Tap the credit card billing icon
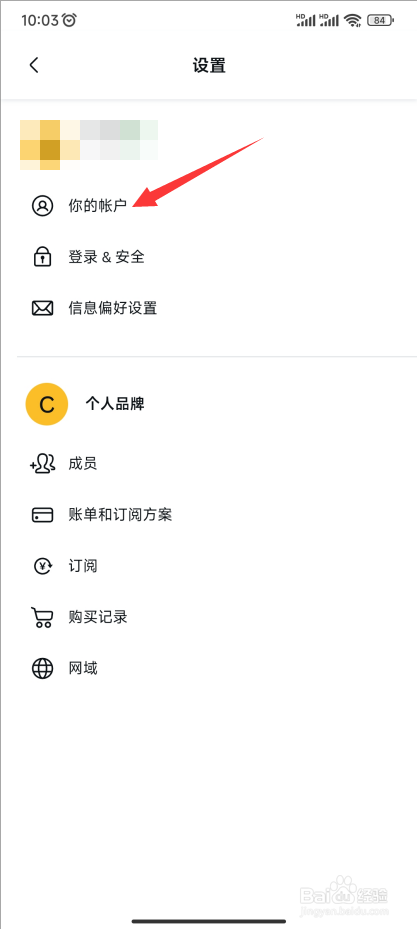 click(x=42, y=514)
